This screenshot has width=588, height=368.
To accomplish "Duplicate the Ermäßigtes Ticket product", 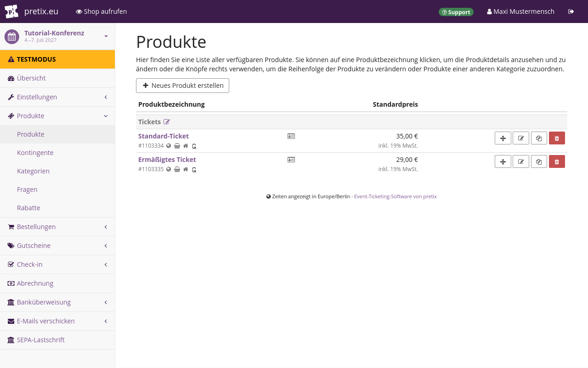I will 539,161.
